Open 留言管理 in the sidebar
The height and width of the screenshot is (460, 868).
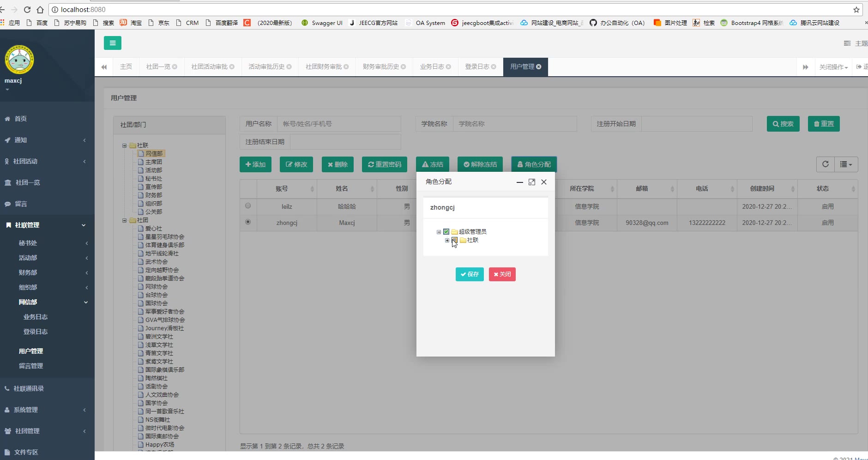[x=31, y=366]
